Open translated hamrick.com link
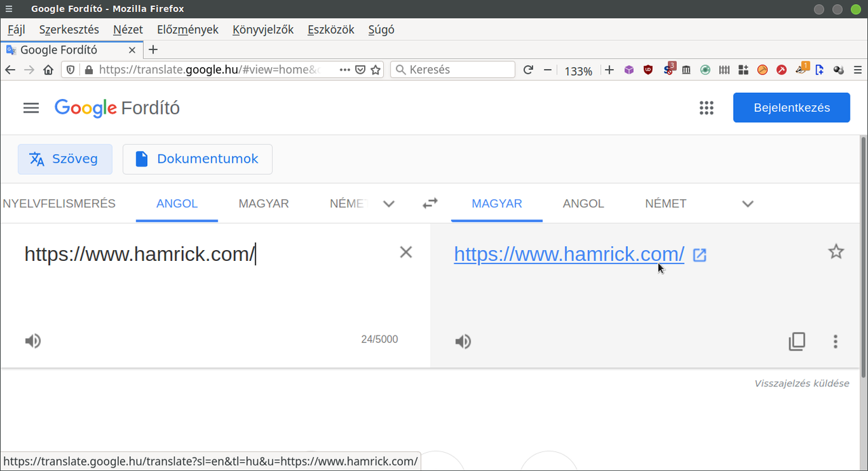868x471 pixels. coord(569,254)
